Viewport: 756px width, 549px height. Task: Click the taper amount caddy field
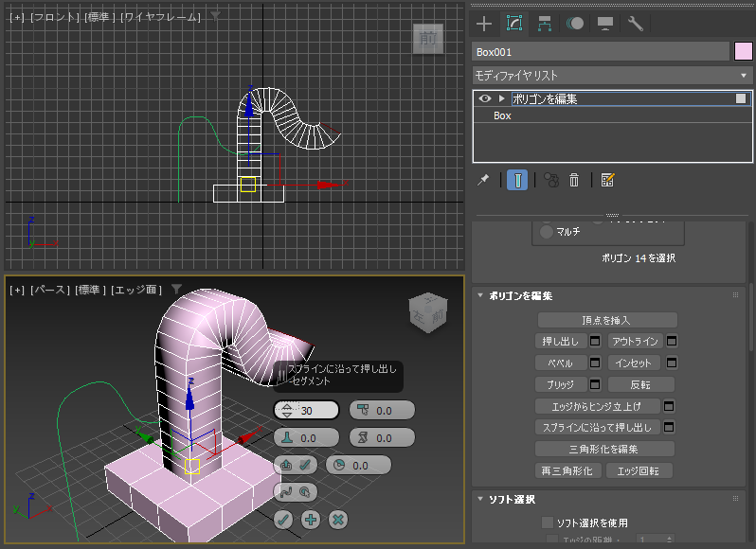click(382, 410)
